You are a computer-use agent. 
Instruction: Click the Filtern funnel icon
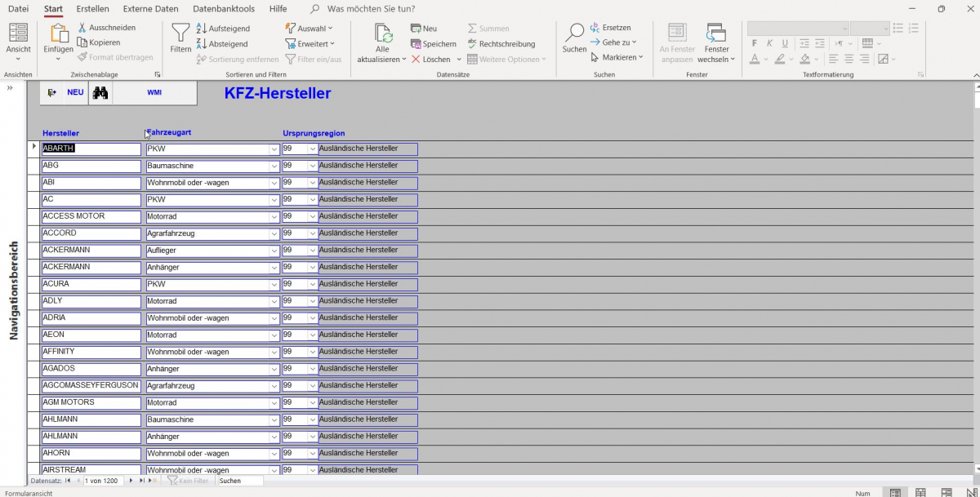[180, 37]
